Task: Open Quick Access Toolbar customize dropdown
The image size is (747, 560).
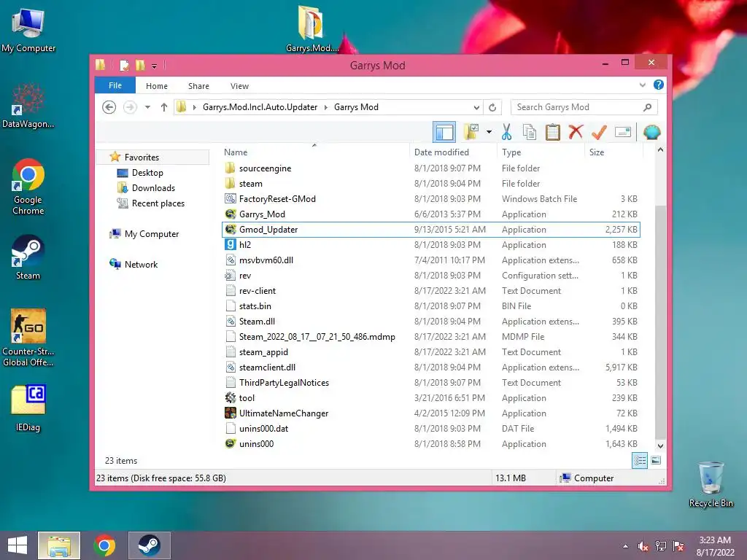Action: (155, 66)
